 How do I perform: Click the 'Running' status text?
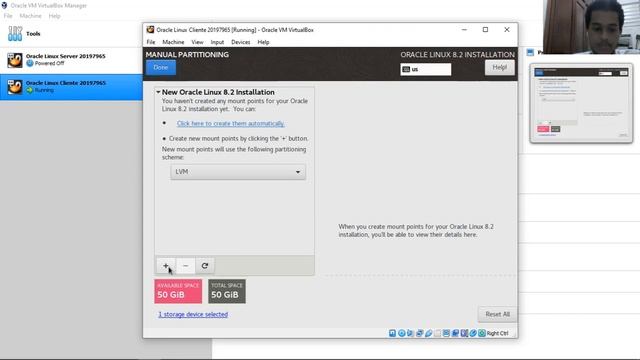click(x=44, y=90)
